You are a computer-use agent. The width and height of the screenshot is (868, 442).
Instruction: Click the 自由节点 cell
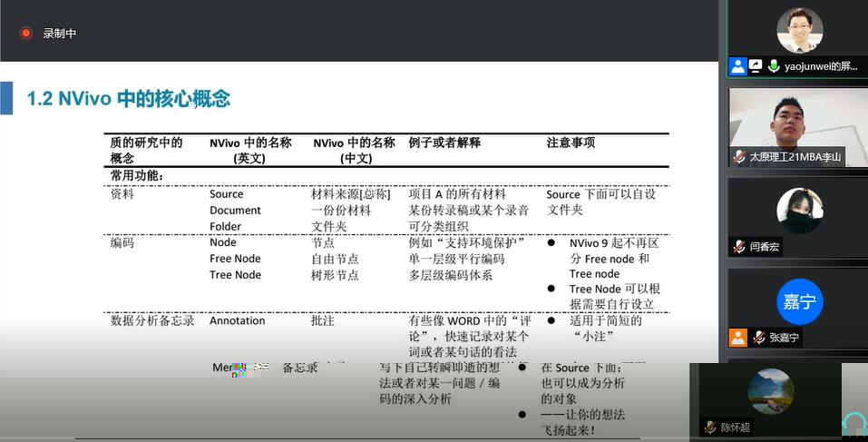pyautogui.click(x=335, y=259)
